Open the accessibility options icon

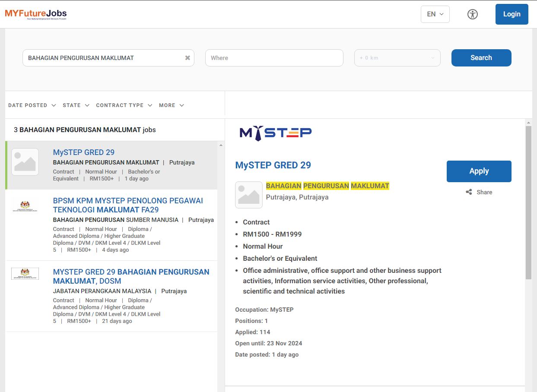[x=473, y=14]
